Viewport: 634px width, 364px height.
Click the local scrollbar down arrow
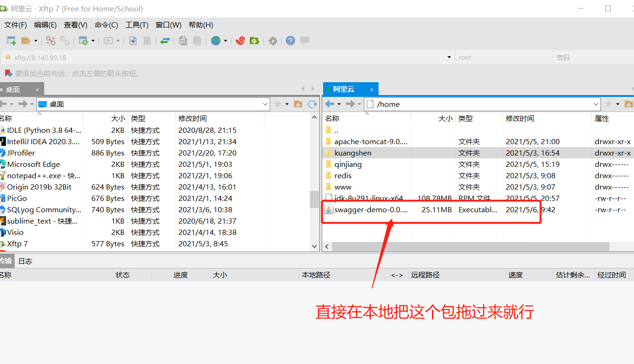click(x=315, y=246)
